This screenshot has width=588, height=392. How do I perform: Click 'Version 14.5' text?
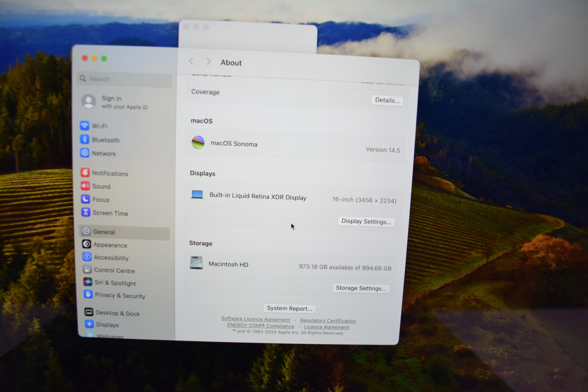point(383,150)
